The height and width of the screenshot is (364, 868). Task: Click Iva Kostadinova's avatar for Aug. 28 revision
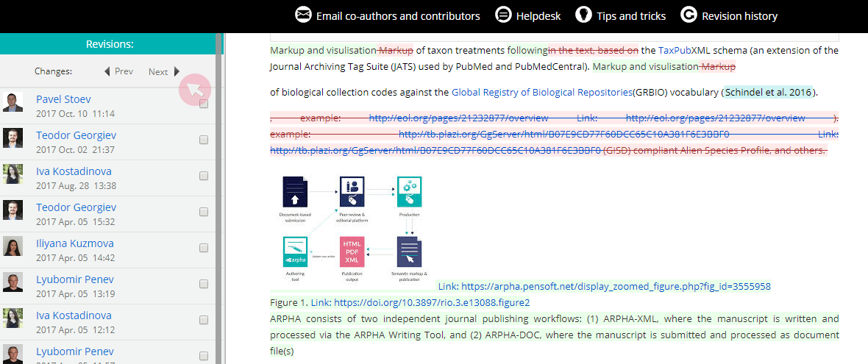click(x=13, y=174)
